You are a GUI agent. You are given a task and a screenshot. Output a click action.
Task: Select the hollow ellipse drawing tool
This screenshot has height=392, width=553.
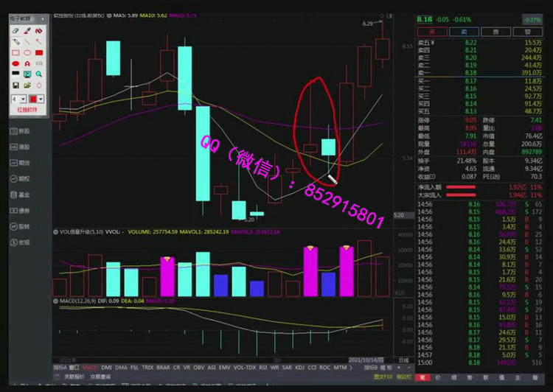tap(27, 52)
